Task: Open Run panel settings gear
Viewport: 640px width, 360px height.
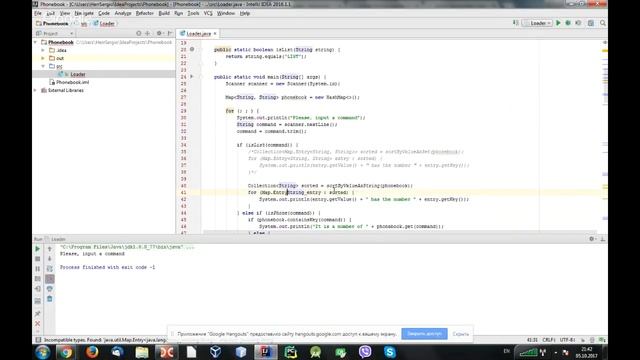Action: coord(591,239)
